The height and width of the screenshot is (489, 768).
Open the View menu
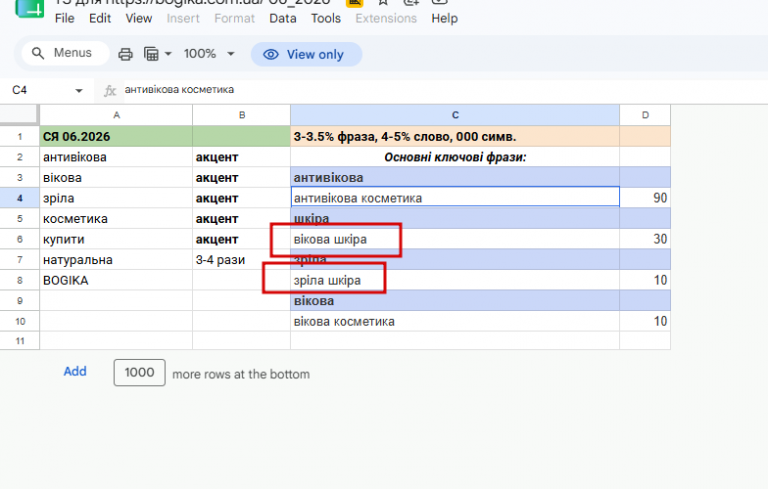[x=139, y=19]
